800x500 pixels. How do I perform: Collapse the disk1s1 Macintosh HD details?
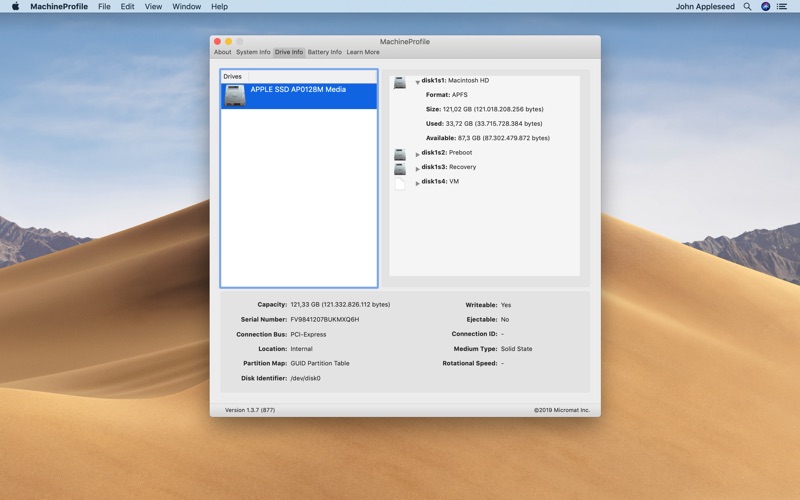[417, 82]
